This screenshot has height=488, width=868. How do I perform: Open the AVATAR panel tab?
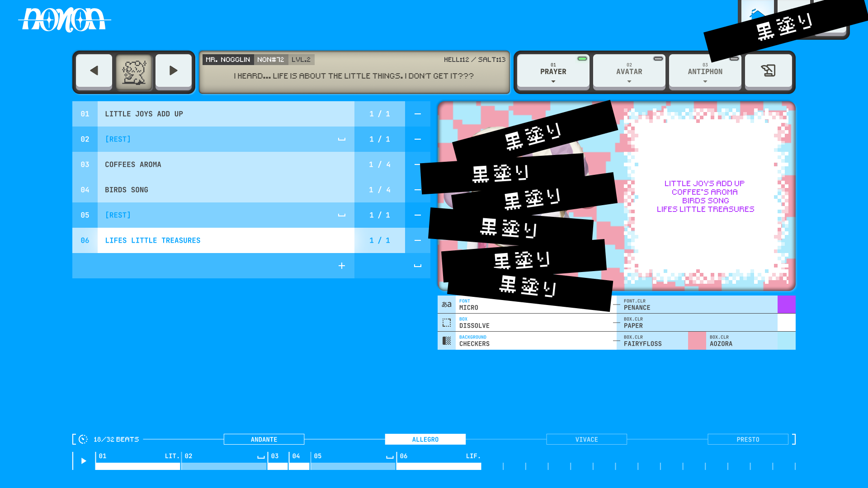629,71
